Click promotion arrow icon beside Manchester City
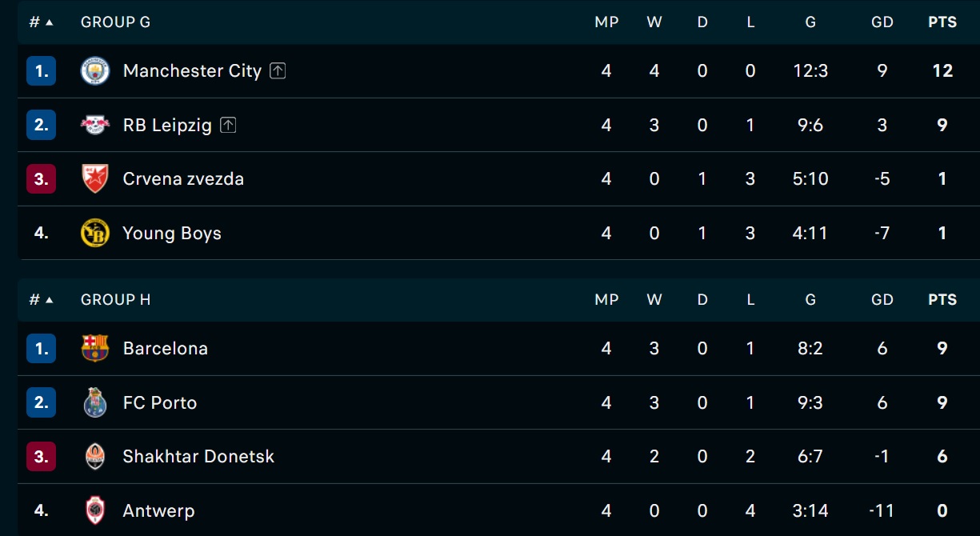980x536 pixels. point(278,70)
